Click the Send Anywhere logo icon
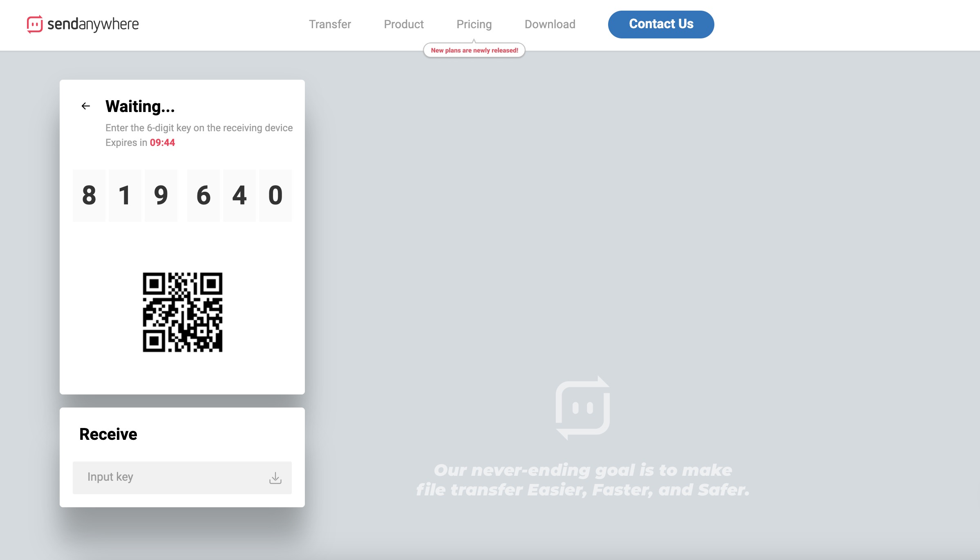This screenshot has height=560, width=980. click(x=35, y=24)
